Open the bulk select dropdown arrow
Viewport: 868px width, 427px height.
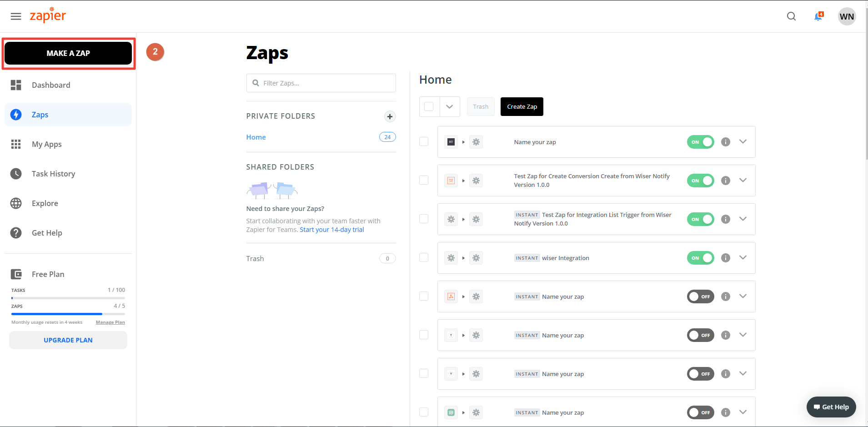(x=450, y=106)
